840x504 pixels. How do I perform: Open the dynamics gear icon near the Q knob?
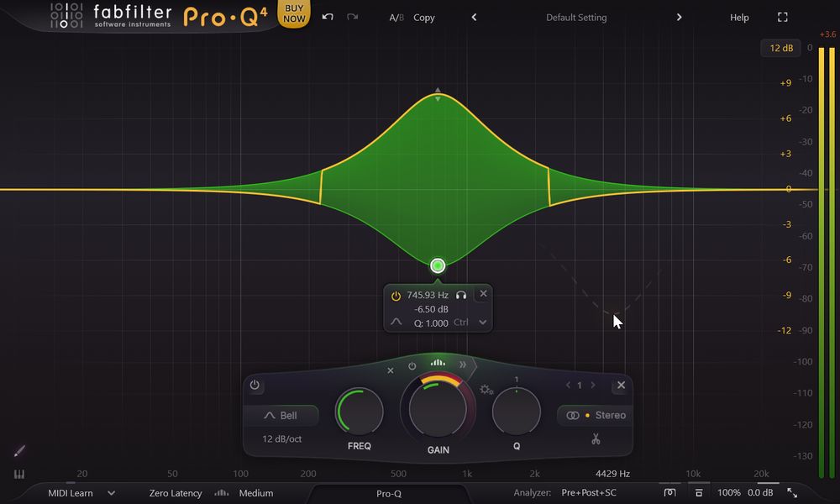click(485, 391)
